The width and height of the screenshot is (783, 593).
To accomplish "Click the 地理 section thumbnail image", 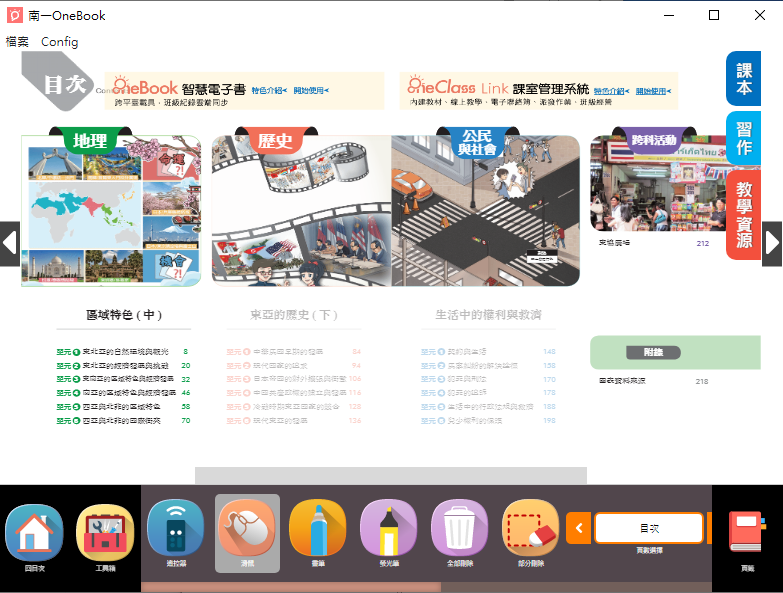I will (110, 212).
